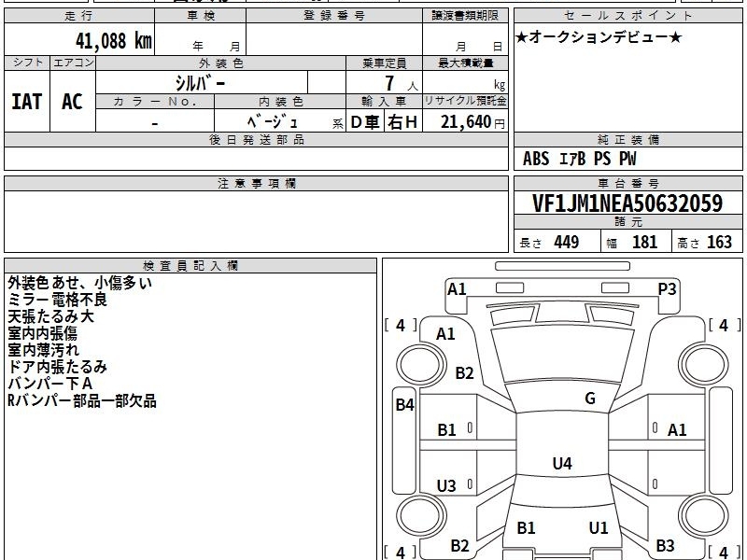
Task: Click the ベージュ interior color value
Action: 273,122
